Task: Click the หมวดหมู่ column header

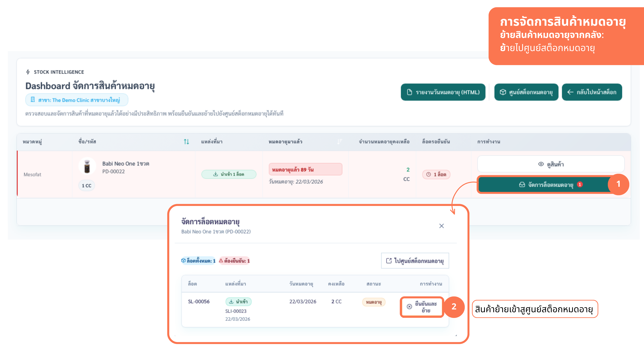Action: [x=32, y=142]
